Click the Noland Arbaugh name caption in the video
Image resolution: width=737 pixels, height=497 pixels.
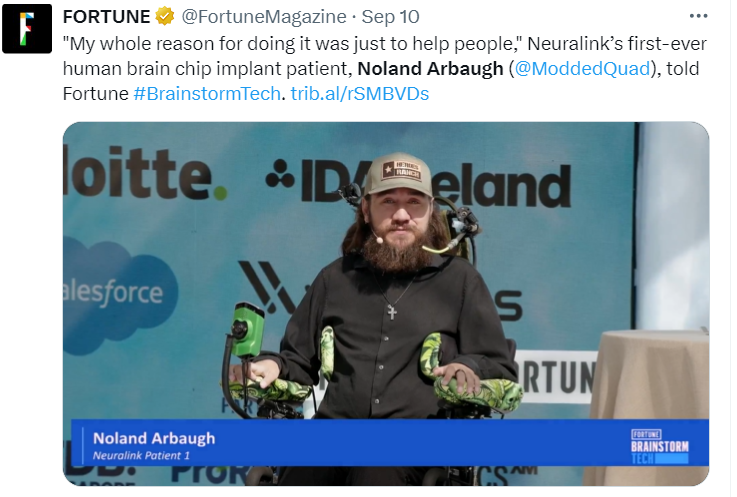tap(154, 438)
